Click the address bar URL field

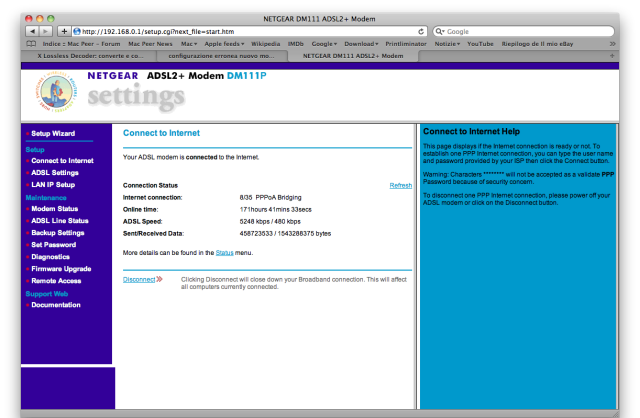click(x=249, y=31)
